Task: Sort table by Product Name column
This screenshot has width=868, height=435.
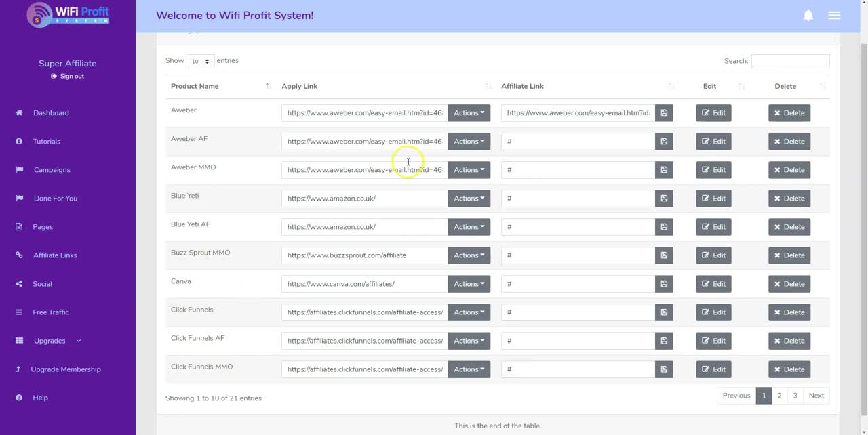Action: point(221,86)
